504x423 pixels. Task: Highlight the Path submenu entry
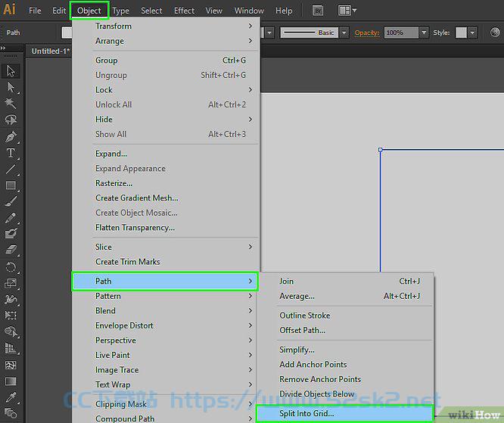[x=165, y=281]
